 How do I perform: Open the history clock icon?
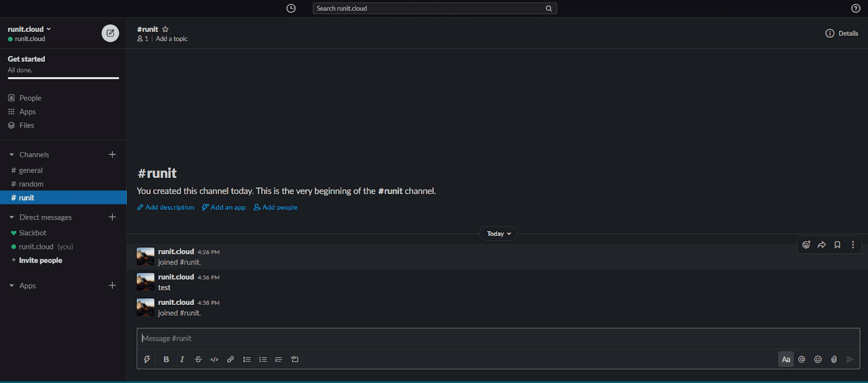[291, 8]
